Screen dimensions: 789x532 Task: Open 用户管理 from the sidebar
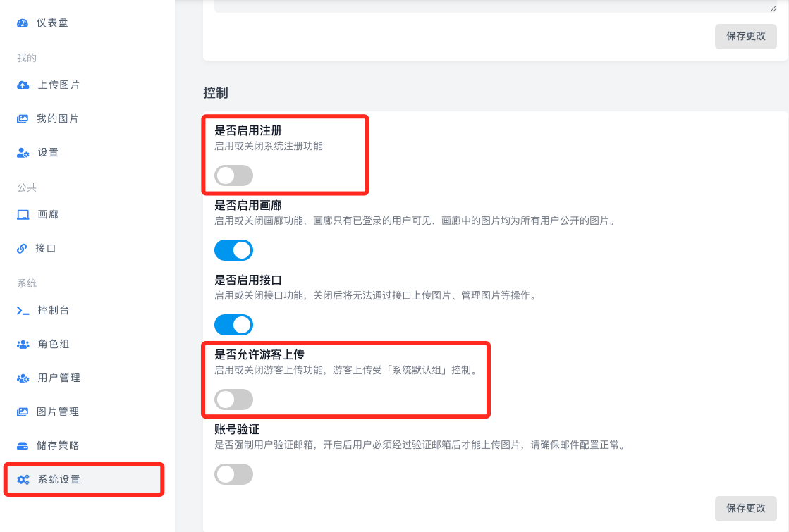[56, 378]
